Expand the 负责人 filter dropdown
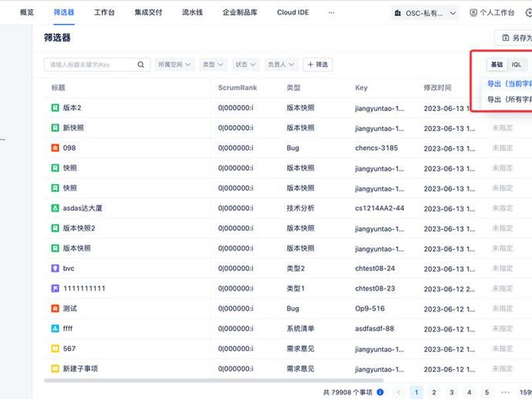This screenshot has height=399, width=532. [x=281, y=65]
